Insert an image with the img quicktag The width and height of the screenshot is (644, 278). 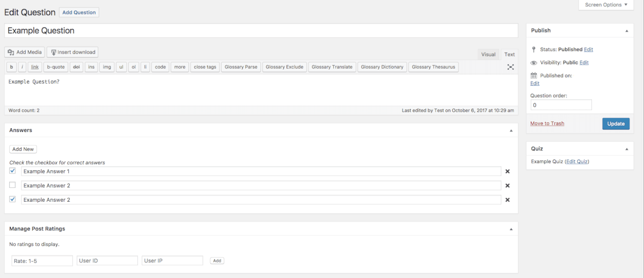click(107, 67)
